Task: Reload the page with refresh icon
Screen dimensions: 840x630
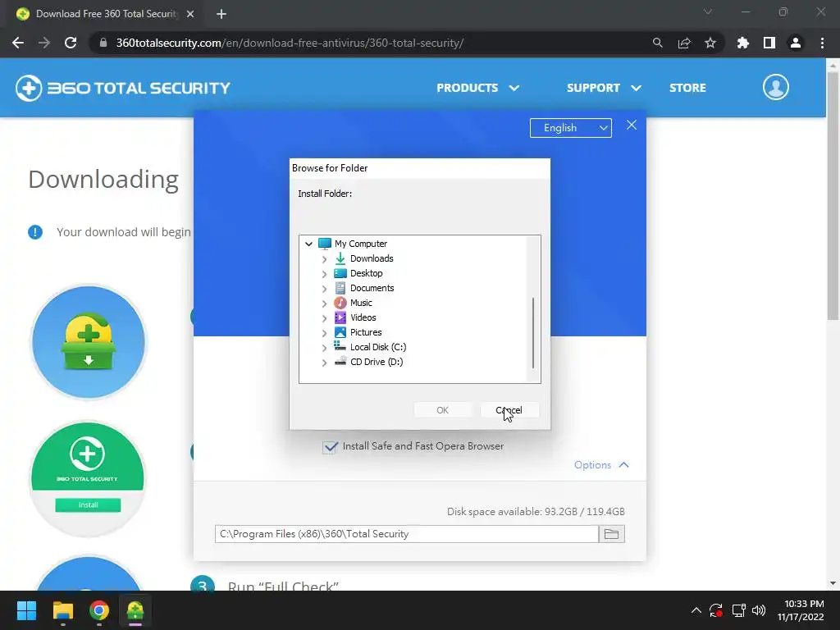Action: (71, 43)
